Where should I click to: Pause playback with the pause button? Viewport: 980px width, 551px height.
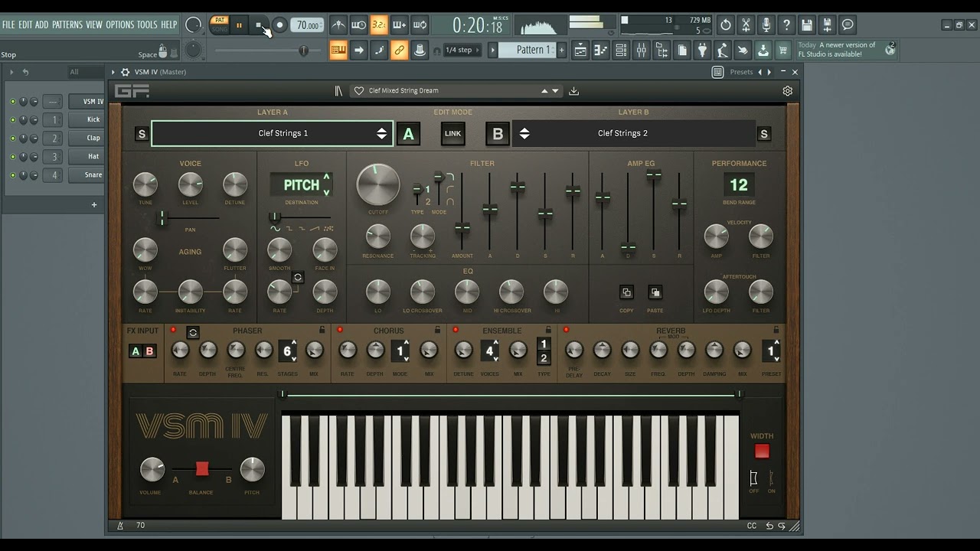(239, 24)
